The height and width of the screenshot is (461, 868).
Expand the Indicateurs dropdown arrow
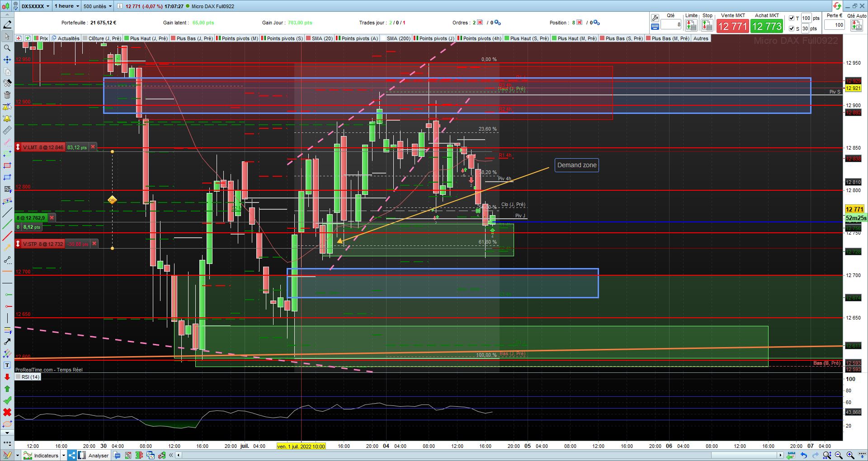(64, 455)
